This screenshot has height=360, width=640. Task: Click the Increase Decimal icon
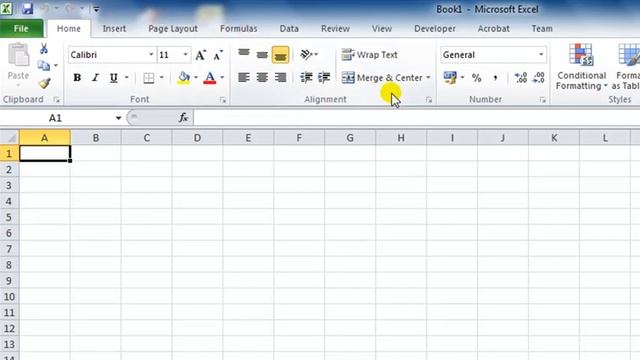[521, 78]
